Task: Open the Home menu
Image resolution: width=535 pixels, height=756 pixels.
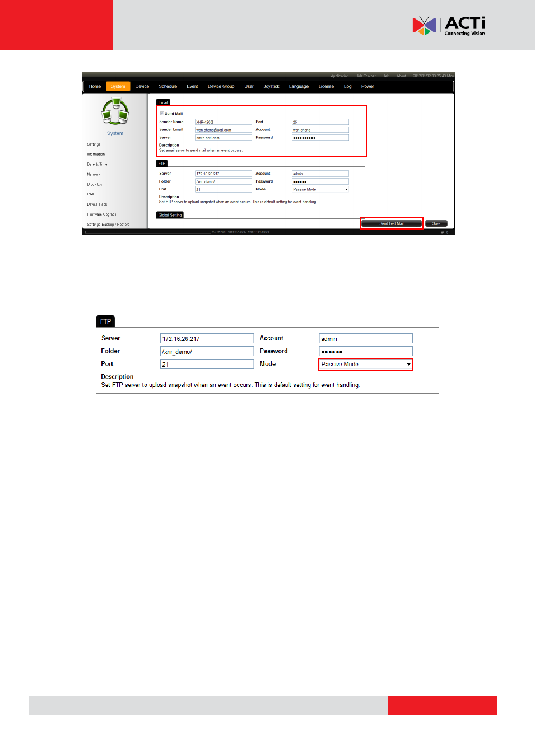Action: pos(95,86)
